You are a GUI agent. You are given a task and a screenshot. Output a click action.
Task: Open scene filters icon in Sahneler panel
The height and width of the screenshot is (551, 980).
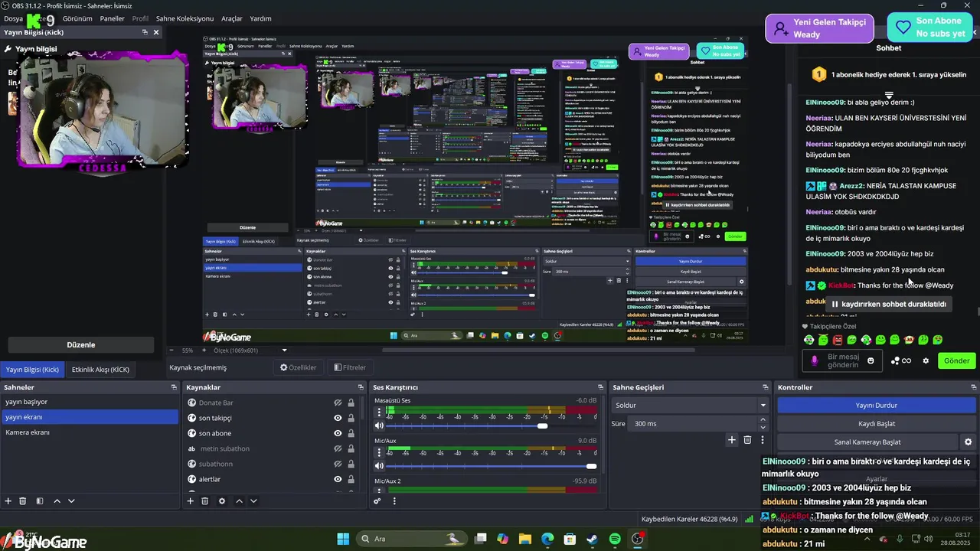40,501
